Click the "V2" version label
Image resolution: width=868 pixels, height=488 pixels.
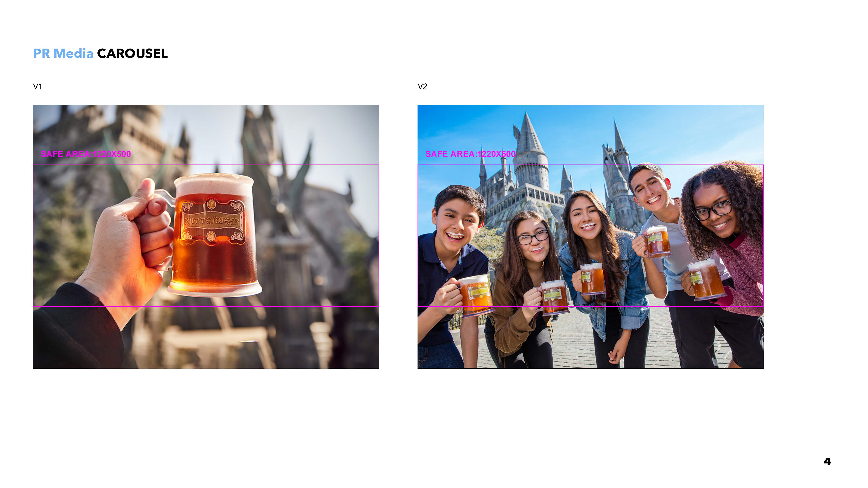click(422, 87)
